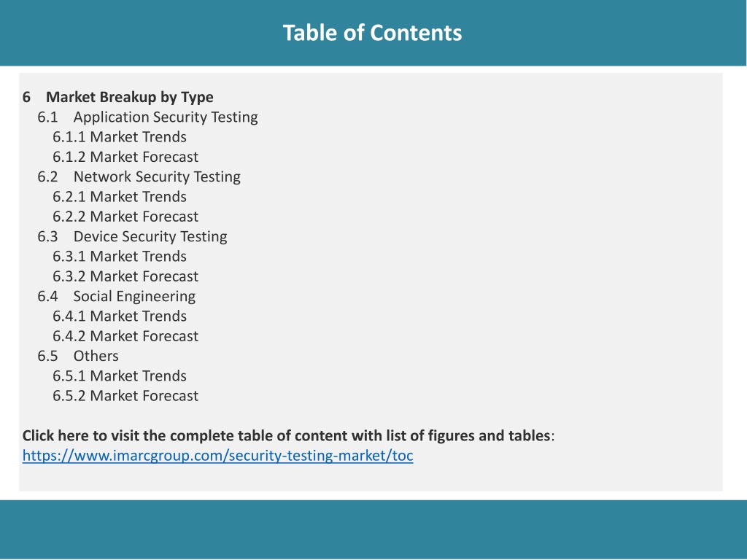Select 6.3.2 Market Forecast entry
Viewport: 747px width, 560px height.
click(125, 276)
